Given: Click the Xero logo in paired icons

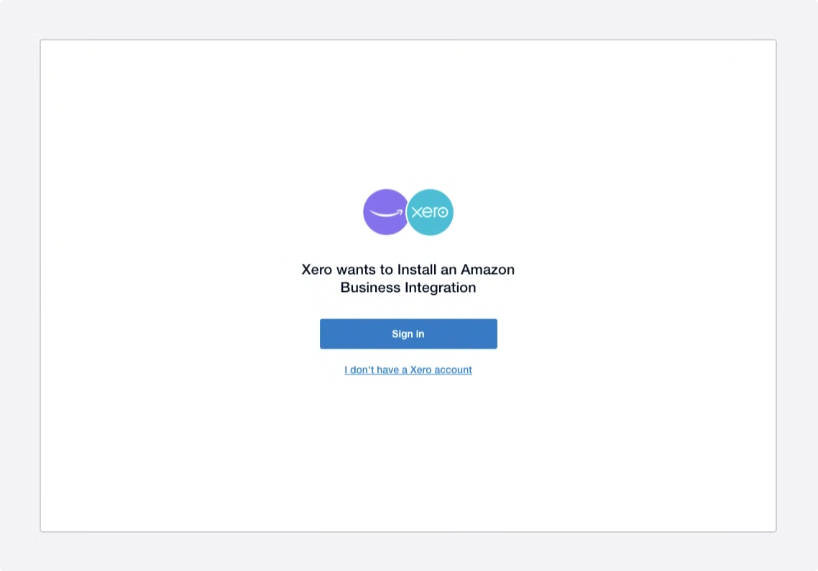Looking at the screenshot, I should [430, 212].
